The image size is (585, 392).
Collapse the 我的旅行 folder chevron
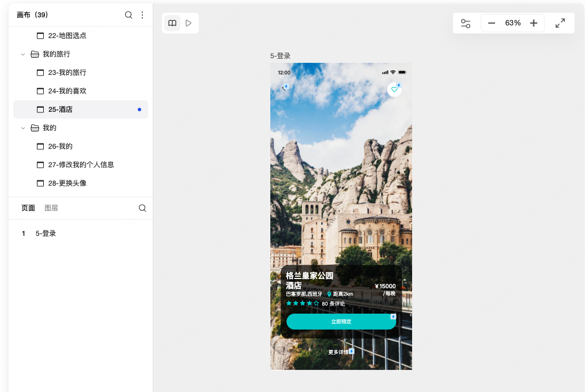point(23,55)
